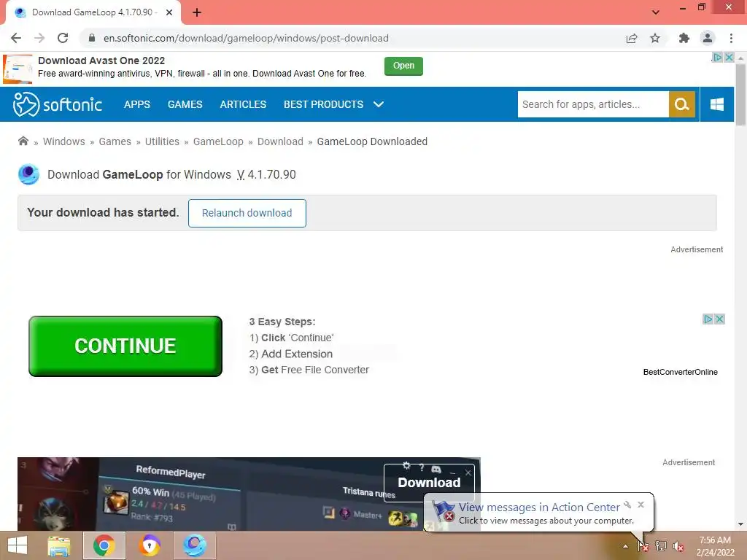Click the muted volume tray icon
Image resolution: width=747 pixels, height=560 pixels.
click(x=678, y=546)
